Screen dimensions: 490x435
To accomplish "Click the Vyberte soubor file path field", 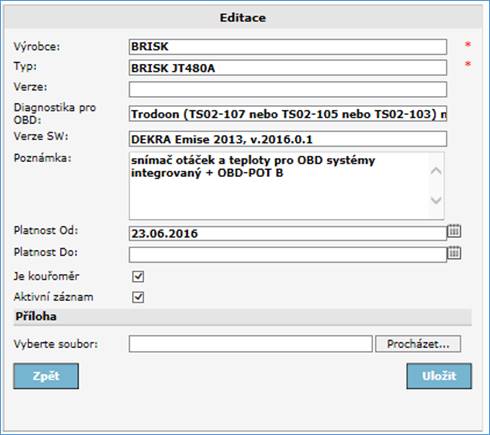I will tap(251, 344).
